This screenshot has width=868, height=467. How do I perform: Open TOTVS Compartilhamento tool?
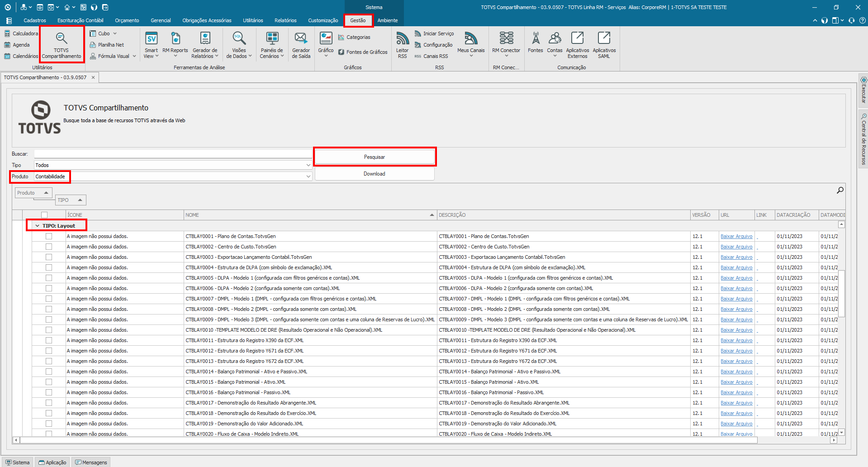coord(62,44)
